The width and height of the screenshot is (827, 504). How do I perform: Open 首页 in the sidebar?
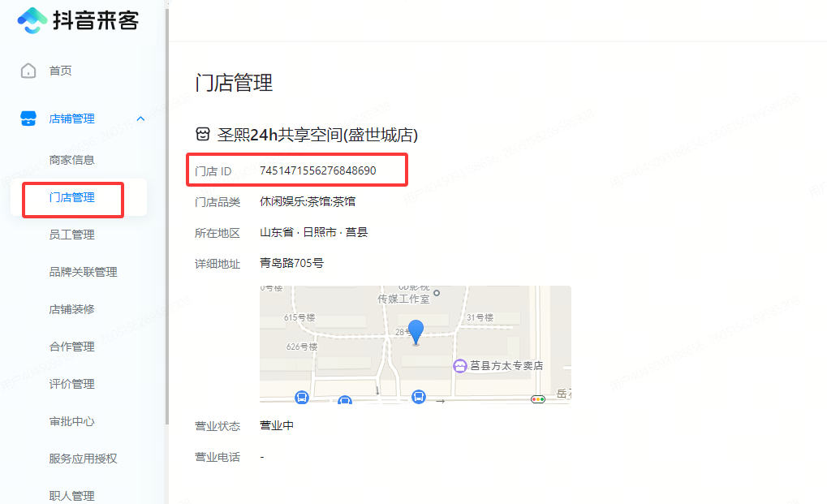point(60,71)
